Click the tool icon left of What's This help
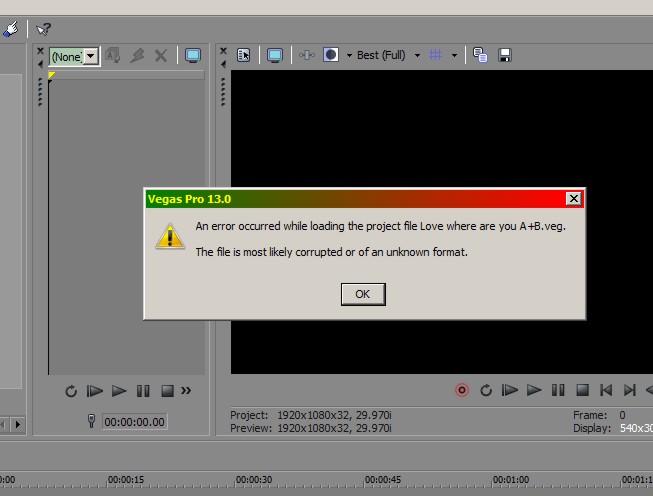 click(10, 29)
